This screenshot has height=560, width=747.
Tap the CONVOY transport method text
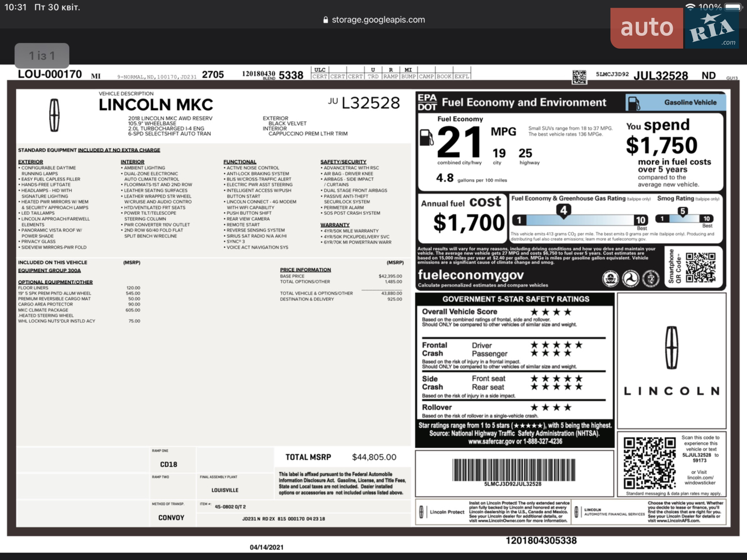pos(171,518)
